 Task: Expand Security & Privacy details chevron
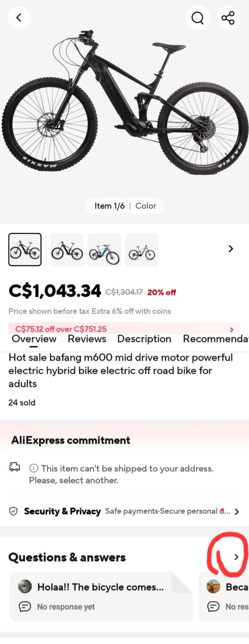[237, 511]
